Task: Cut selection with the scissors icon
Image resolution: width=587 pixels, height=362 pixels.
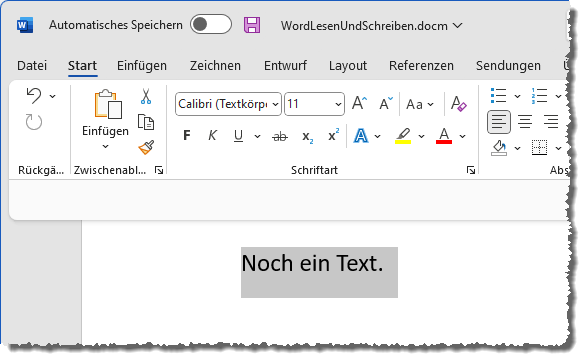Action: pos(146,96)
